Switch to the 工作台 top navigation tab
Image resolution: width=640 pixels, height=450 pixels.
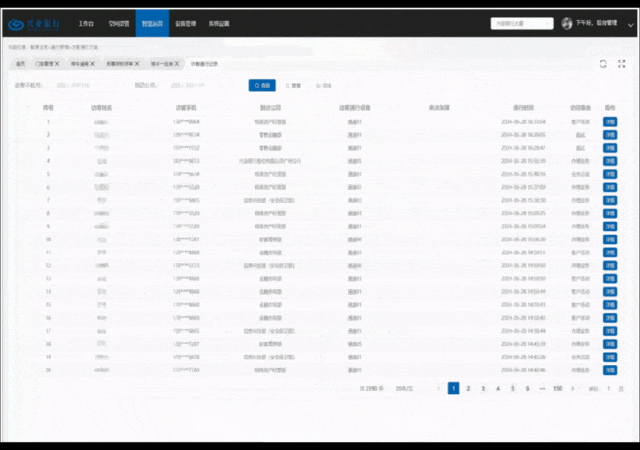[86, 22]
